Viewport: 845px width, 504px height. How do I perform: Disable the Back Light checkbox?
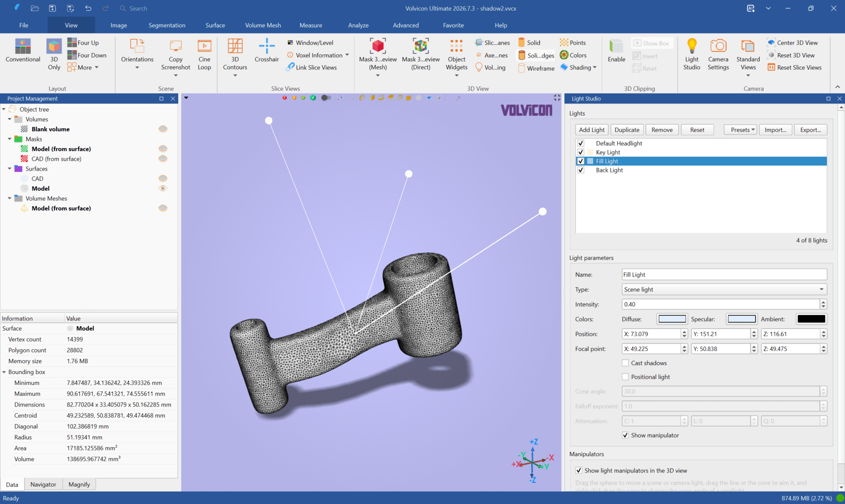coord(581,170)
